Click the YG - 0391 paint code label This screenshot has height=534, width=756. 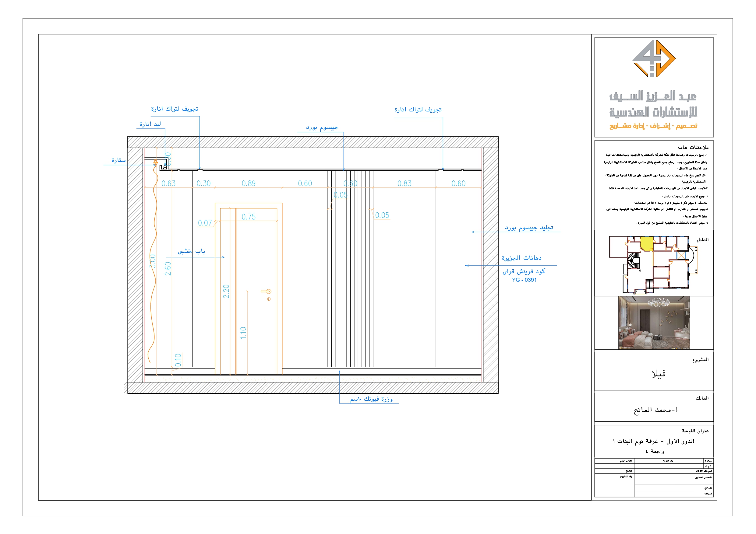tap(524, 280)
